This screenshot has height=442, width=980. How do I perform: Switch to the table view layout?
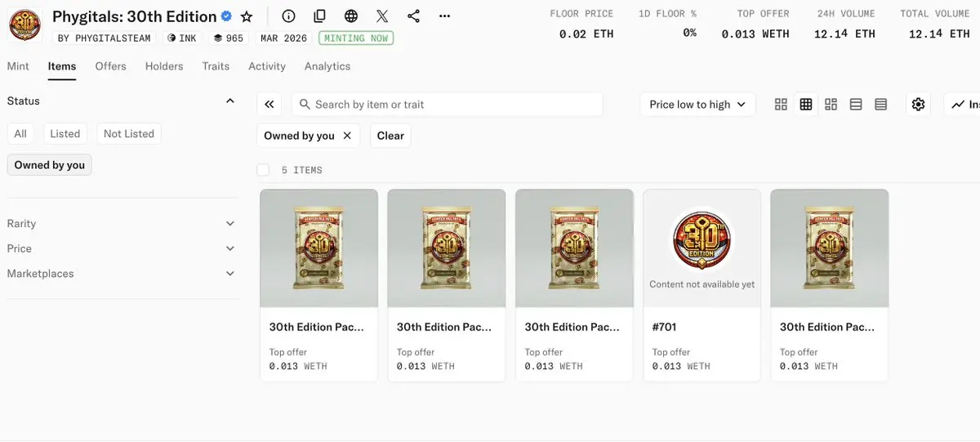[881, 105]
